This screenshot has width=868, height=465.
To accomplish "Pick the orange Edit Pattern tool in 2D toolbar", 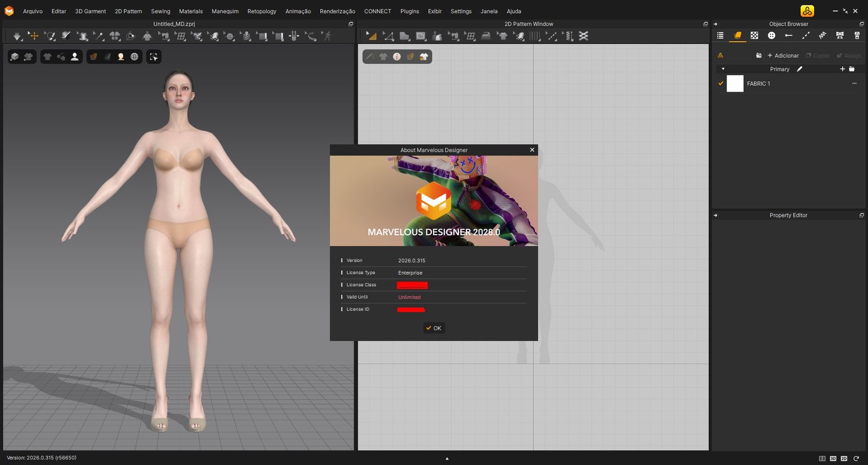I will 372,36.
